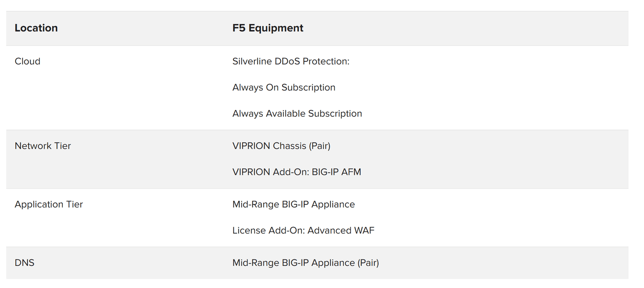Click the Always On Subscription text
Screen dimensions: 644x288
[284, 88]
